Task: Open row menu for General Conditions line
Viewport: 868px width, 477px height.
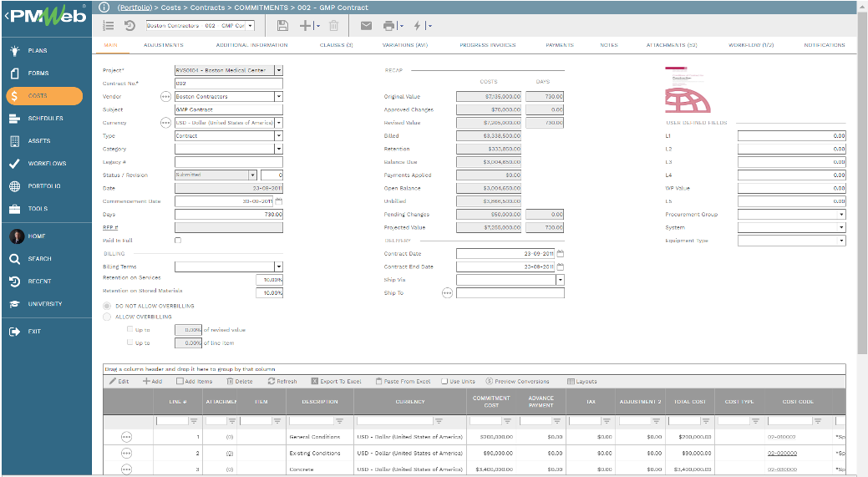Action: coord(126,437)
